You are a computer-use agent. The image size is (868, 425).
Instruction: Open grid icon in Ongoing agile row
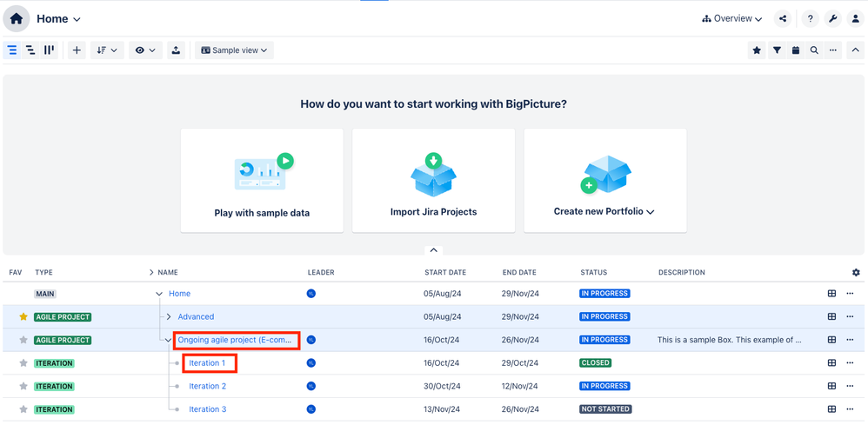(831, 340)
